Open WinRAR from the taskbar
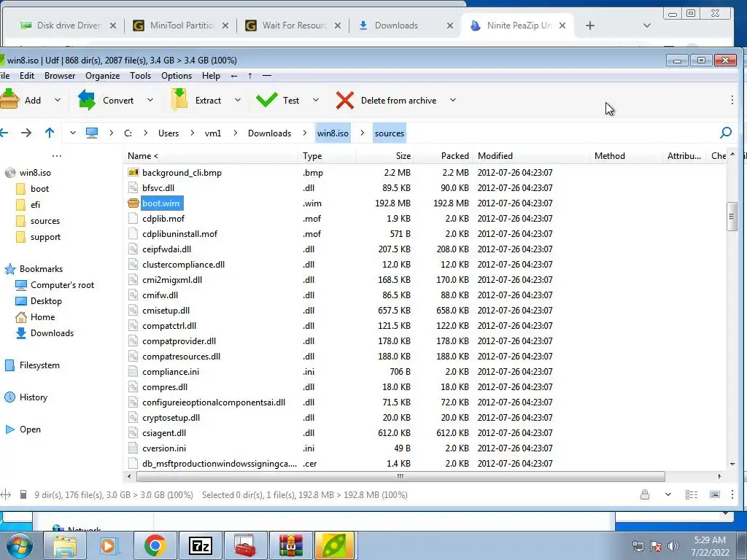The height and width of the screenshot is (560, 747). pyautogui.click(x=290, y=545)
